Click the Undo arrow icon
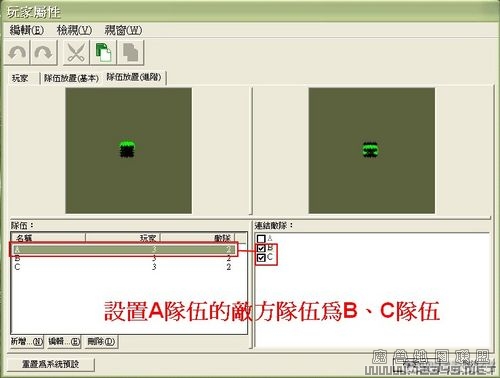The image size is (500, 378). pyautogui.click(x=17, y=52)
